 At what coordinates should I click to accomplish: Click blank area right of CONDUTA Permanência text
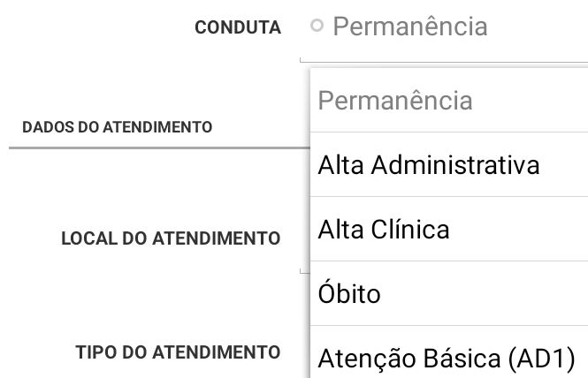pyautogui.click(x=538, y=26)
